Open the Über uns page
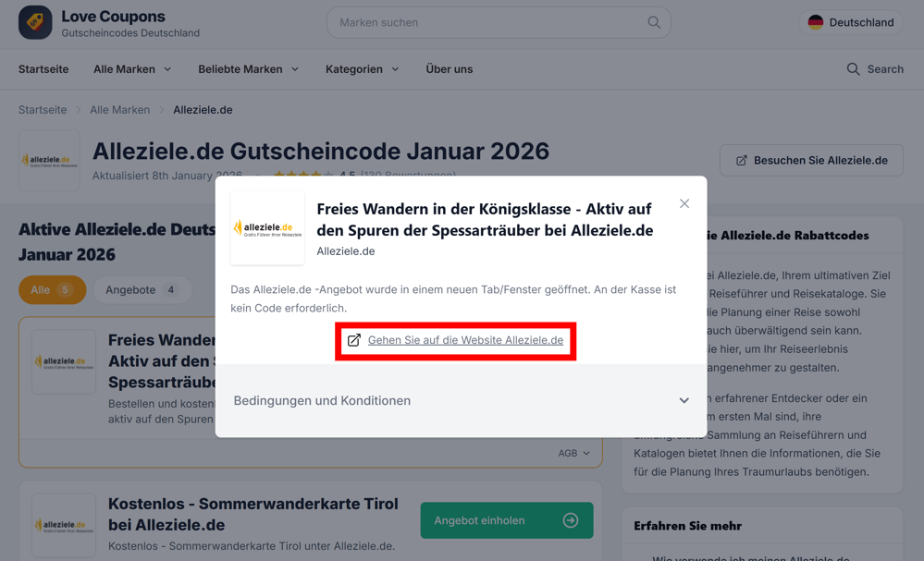 pos(449,69)
